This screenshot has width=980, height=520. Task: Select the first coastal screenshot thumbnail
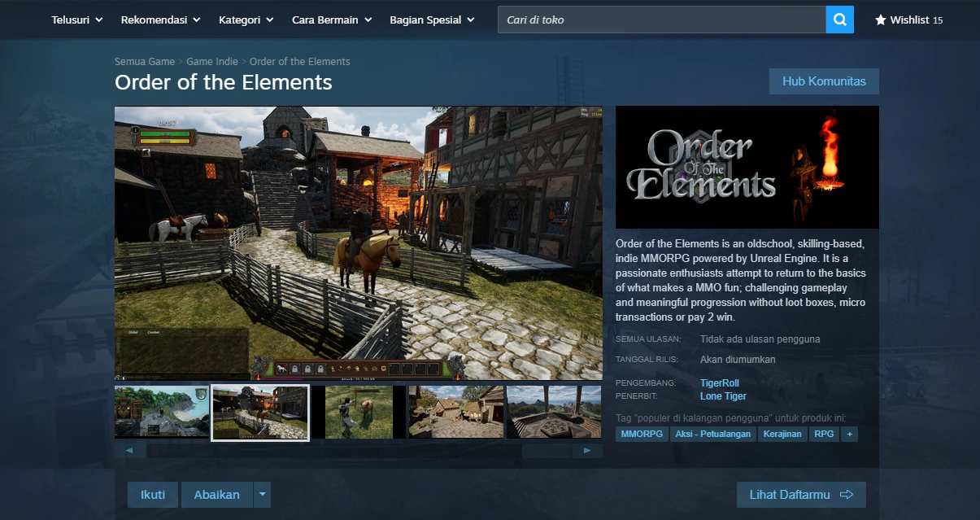tap(162, 412)
